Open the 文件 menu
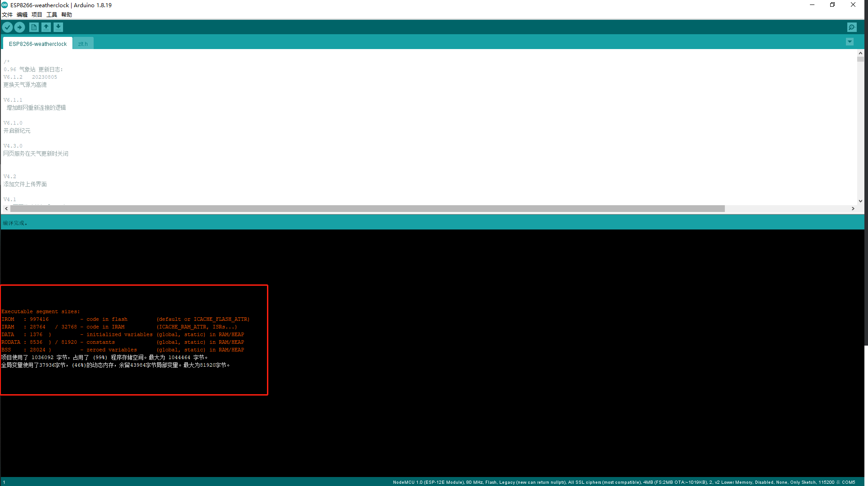The height and width of the screenshot is (486, 868). pos(7,15)
